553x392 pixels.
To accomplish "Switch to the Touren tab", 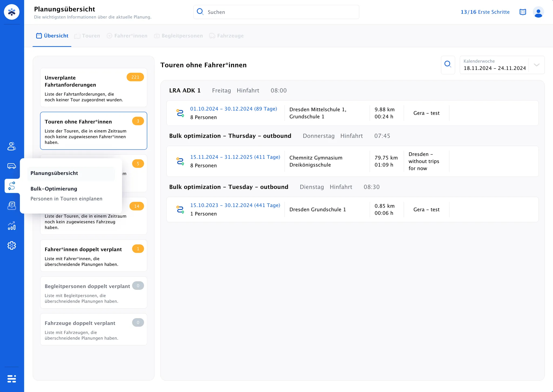I will coord(87,36).
